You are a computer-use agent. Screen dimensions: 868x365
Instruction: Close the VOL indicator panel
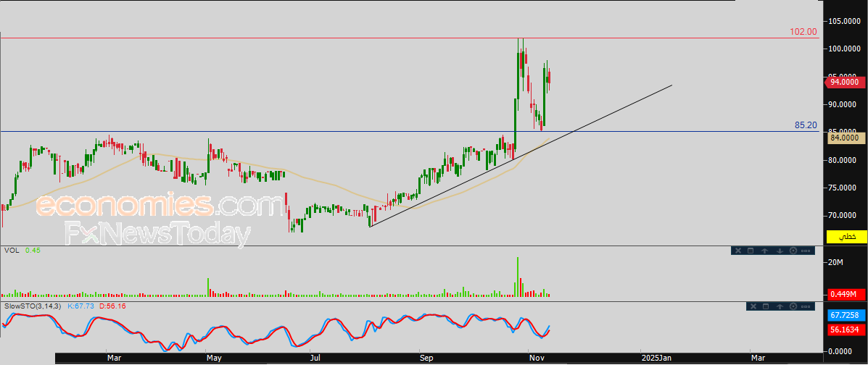pos(738,251)
